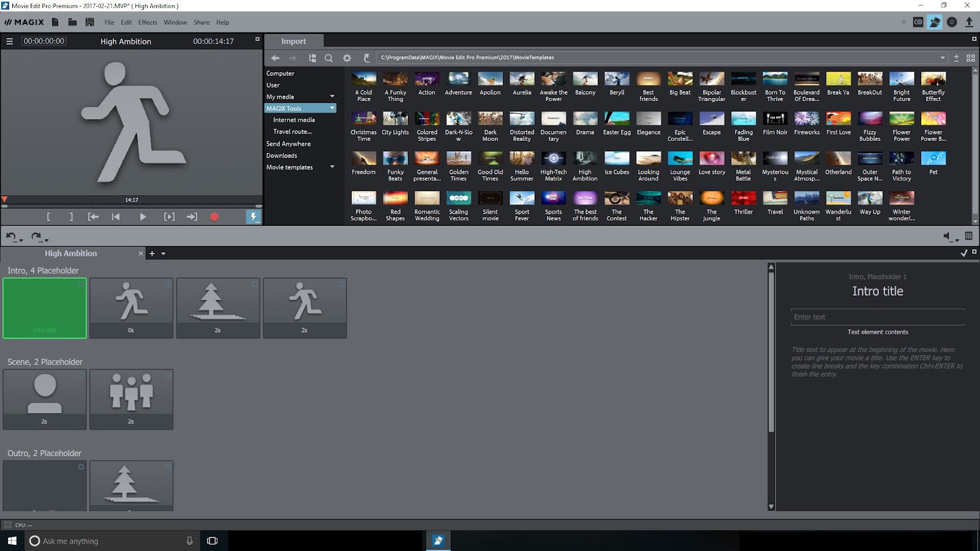
Task: Close the High Ambition project tab
Action: pyautogui.click(x=141, y=253)
